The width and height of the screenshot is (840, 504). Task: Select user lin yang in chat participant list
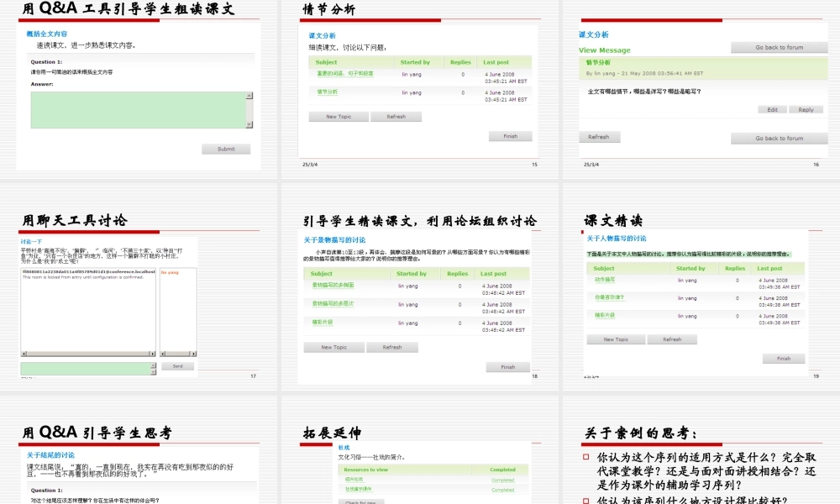[170, 273]
